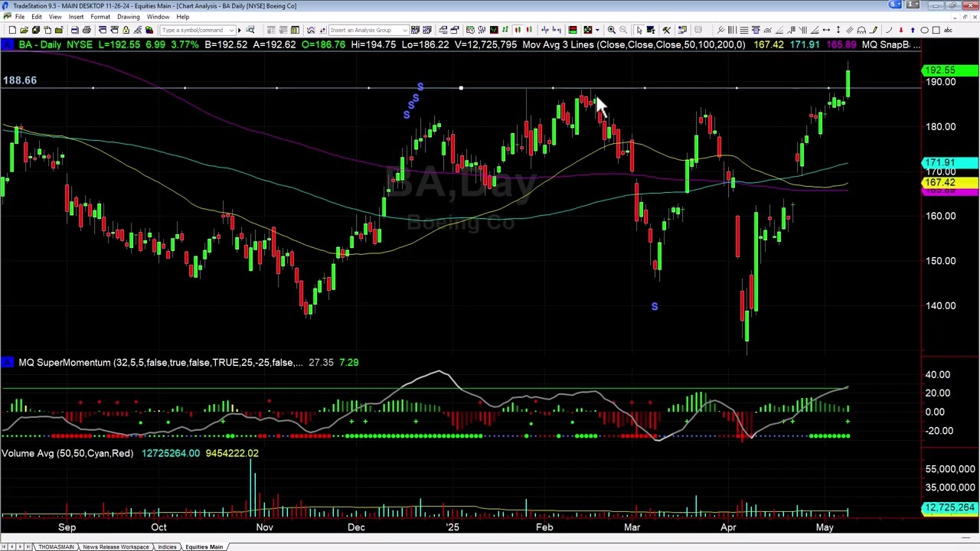This screenshot has height=551, width=980.
Task: Create a new workspace with the new document icon
Action: [13, 30]
